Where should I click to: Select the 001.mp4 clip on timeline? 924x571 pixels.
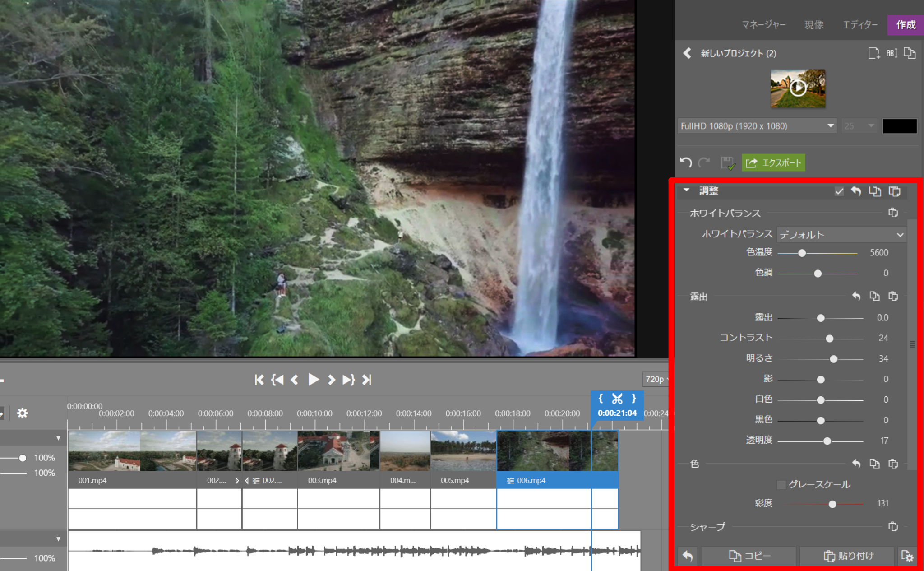tap(132, 460)
